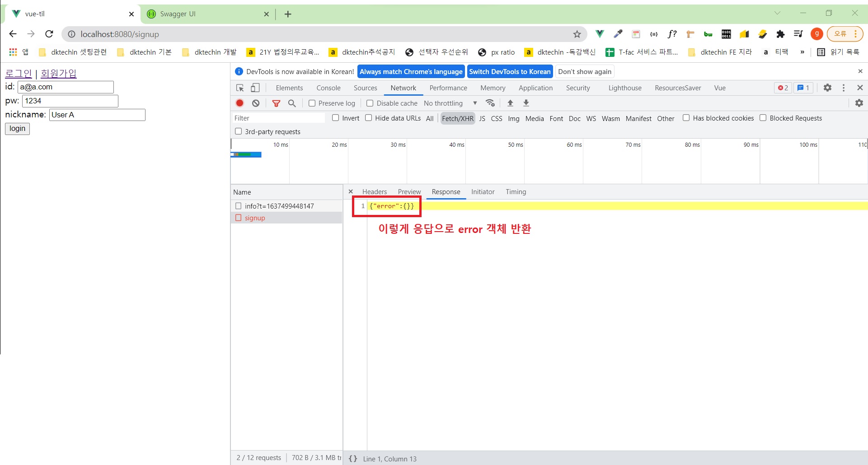This screenshot has width=868, height=465.
Task: Tick the Invert filter checkbox
Action: pyautogui.click(x=335, y=118)
